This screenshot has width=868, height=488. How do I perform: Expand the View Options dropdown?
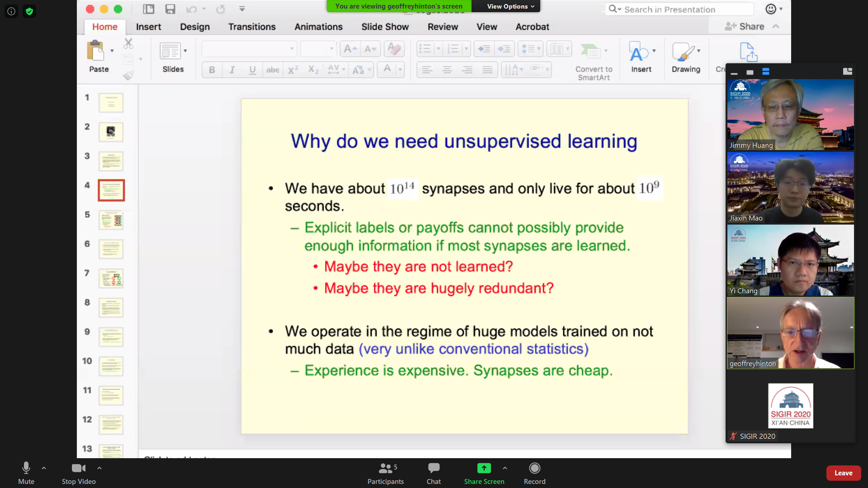[x=510, y=6]
